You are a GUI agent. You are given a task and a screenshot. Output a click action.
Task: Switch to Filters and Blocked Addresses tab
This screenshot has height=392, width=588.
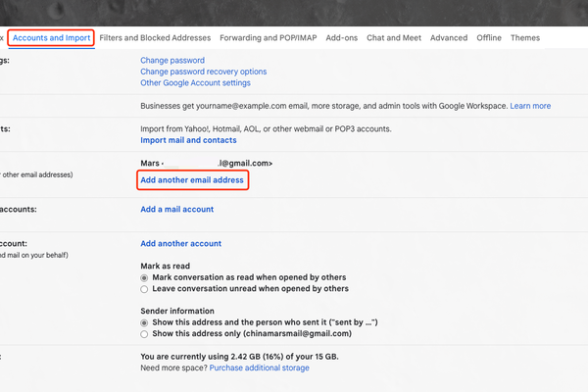(155, 38)
